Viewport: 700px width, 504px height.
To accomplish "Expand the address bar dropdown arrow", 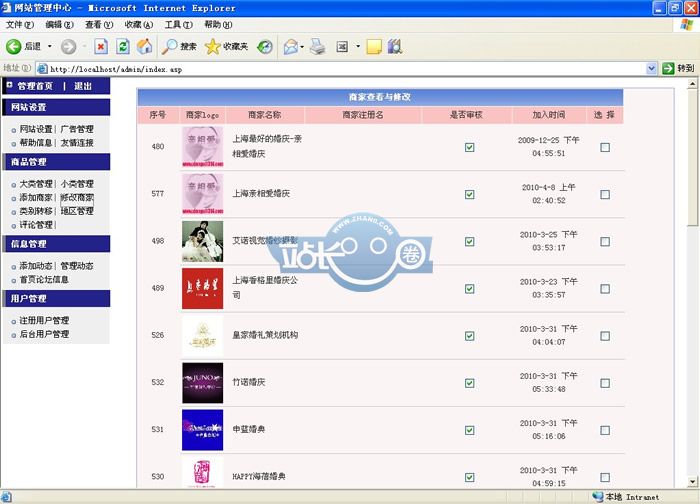I will 651,68.
